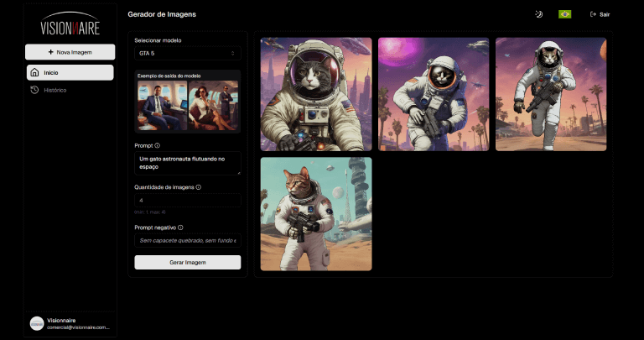Click the Visionnaire user name text
This screenshot has width=644, height=340.
click(61, 320)
